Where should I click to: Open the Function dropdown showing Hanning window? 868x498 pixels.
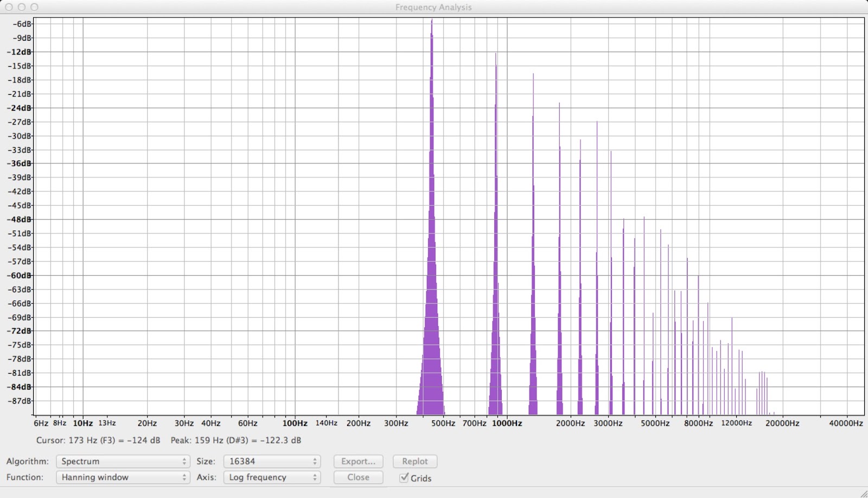(123, 477)
